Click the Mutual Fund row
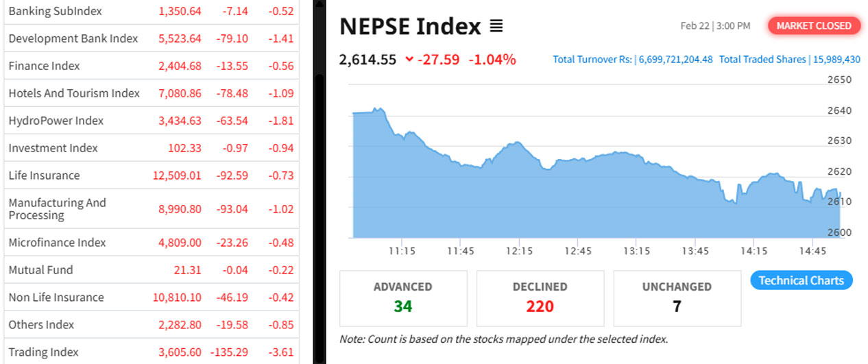This screenshot has width=868, height=364. [40, 270]
